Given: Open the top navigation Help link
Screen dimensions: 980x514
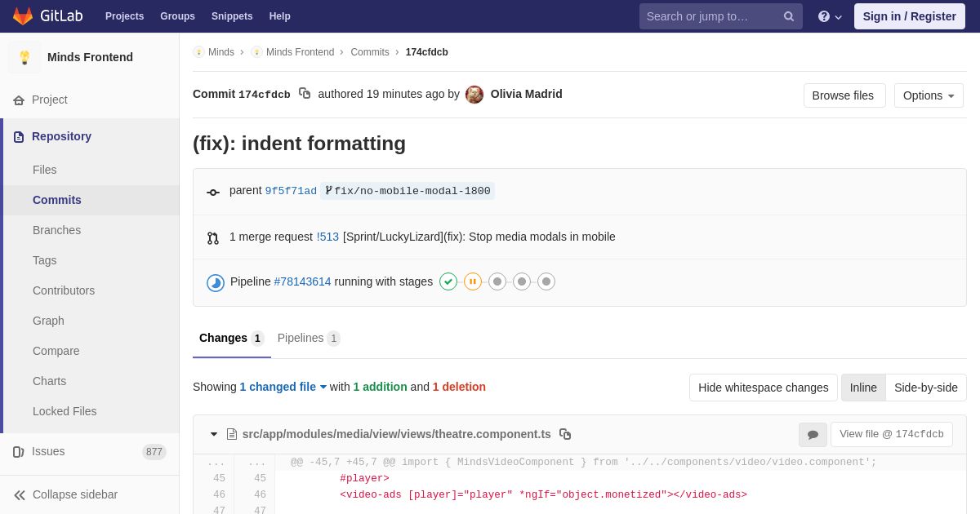Looking at the screenshot, I should pyautogui.click(x=280, y=16).
